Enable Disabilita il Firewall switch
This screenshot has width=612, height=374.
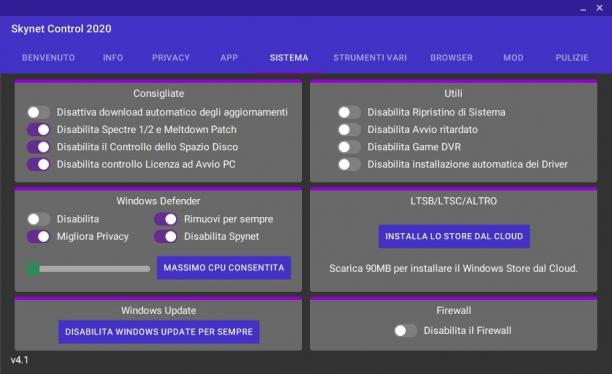405,331
